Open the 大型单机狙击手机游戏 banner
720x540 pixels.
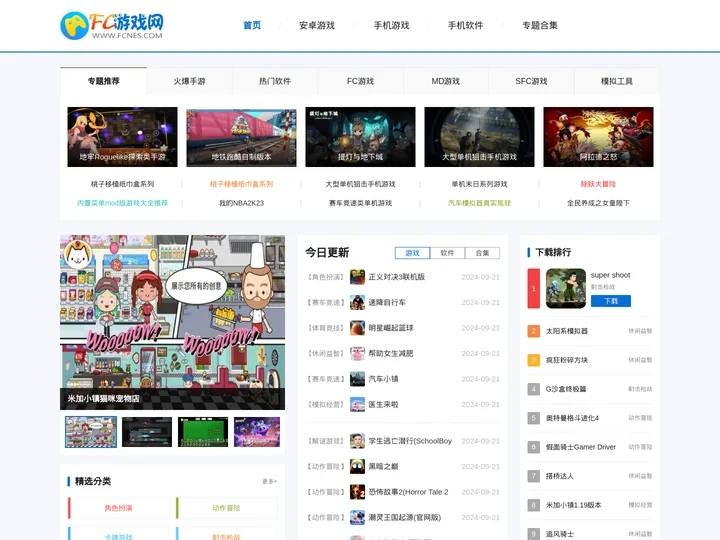(x=479, y=137)
